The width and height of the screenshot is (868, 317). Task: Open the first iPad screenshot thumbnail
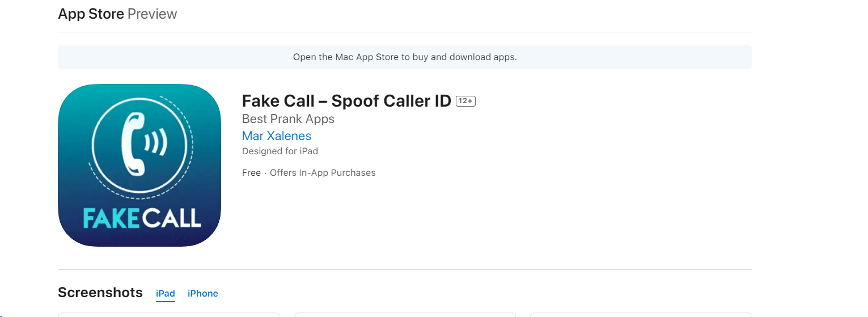169,314
